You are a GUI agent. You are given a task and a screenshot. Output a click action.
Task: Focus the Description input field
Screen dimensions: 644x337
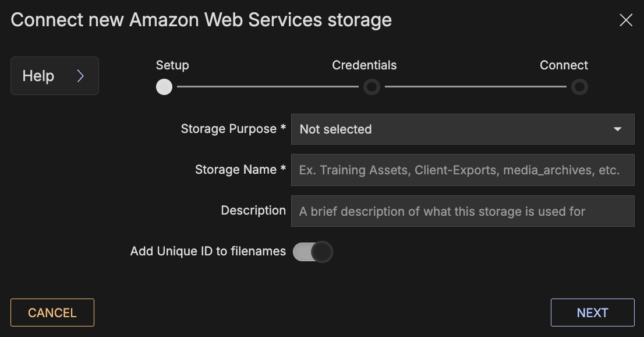pos(462,211)
